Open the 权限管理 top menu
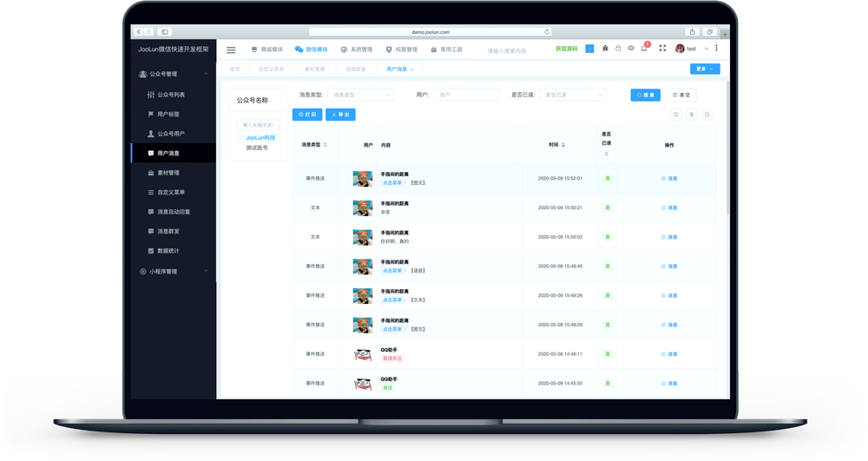The height and width of the screenshot is (461, 868). (402, 49)
